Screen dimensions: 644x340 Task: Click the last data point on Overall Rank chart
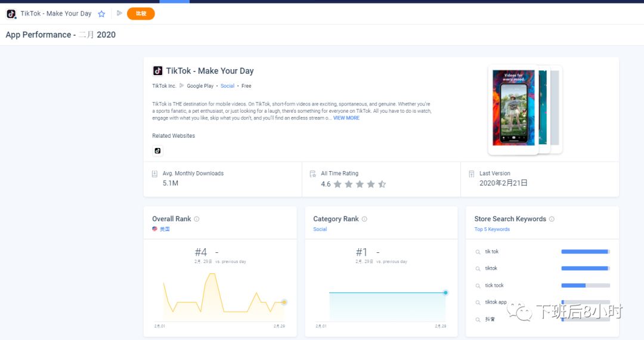[284, 302]
